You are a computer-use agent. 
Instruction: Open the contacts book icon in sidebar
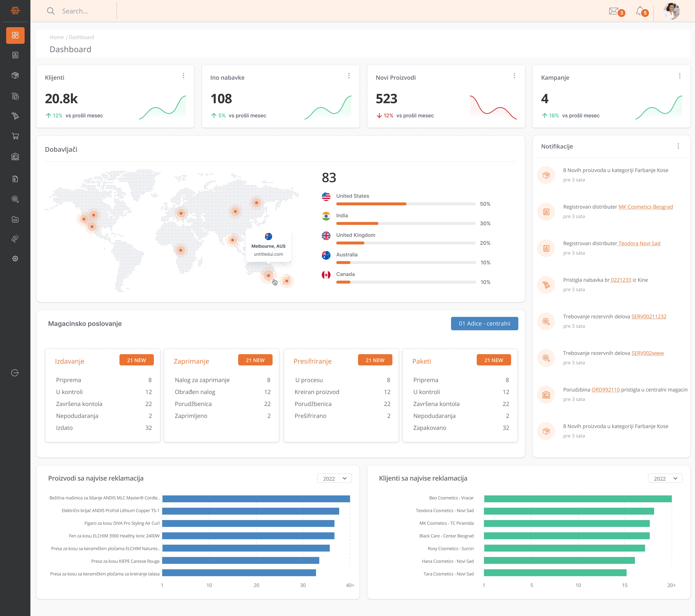point(15,55)
